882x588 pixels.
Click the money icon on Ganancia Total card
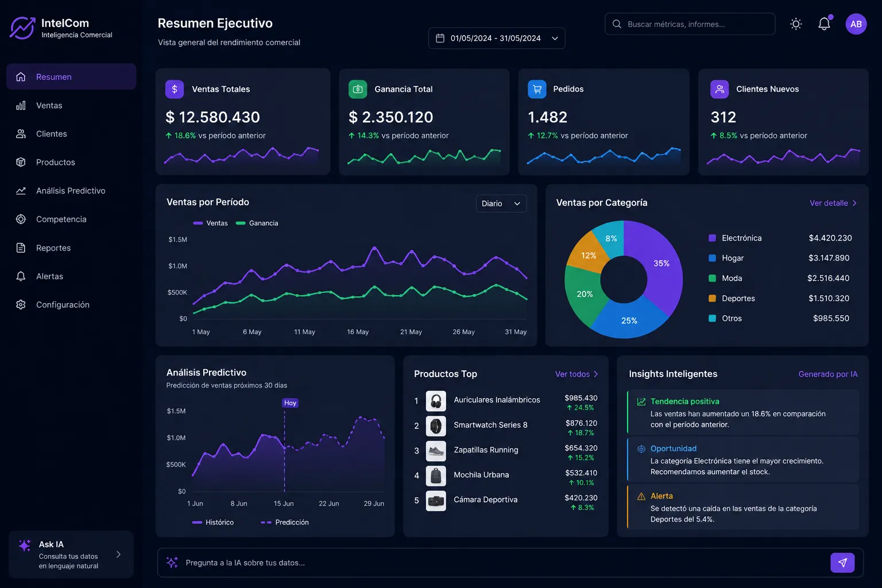click(358, 89)
